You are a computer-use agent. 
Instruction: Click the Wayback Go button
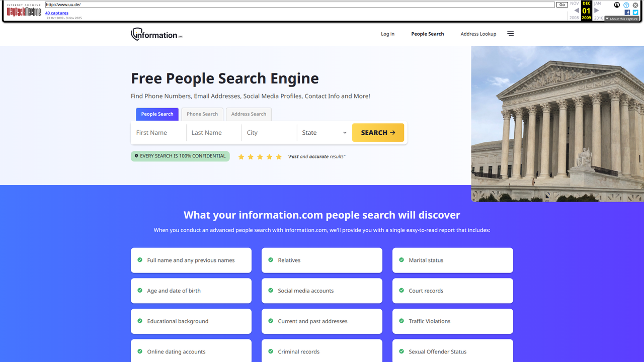[562, 5]
